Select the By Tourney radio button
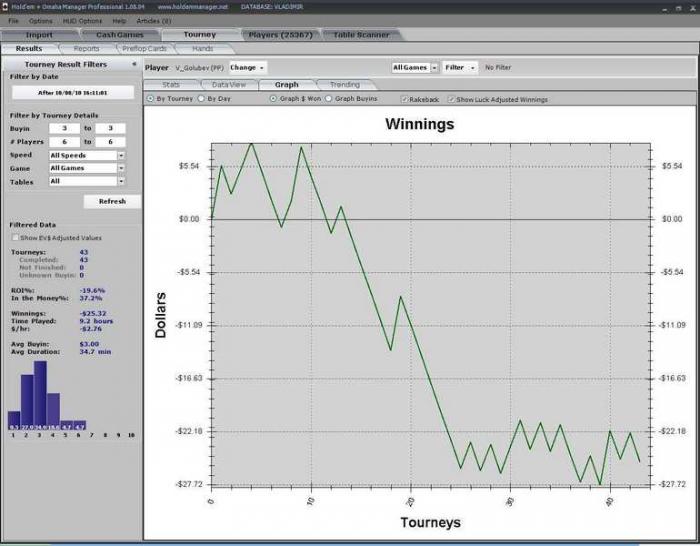This screenshot has width=700, height=546. [150, 99]
